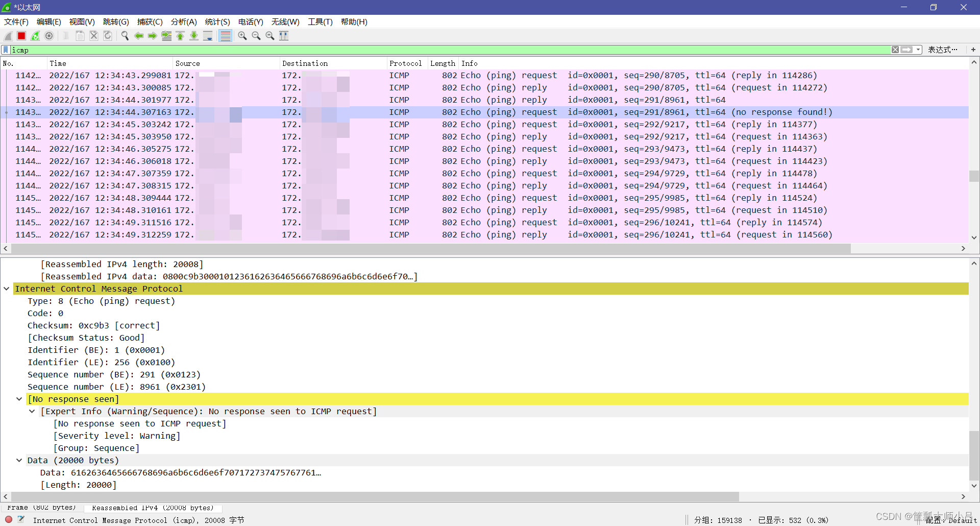
Task: Click the filter bookmark icon
Action: click(6, 50)
